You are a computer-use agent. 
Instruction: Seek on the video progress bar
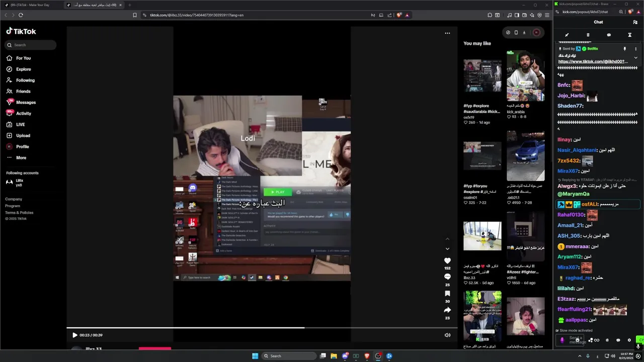[x=262, y=328]
